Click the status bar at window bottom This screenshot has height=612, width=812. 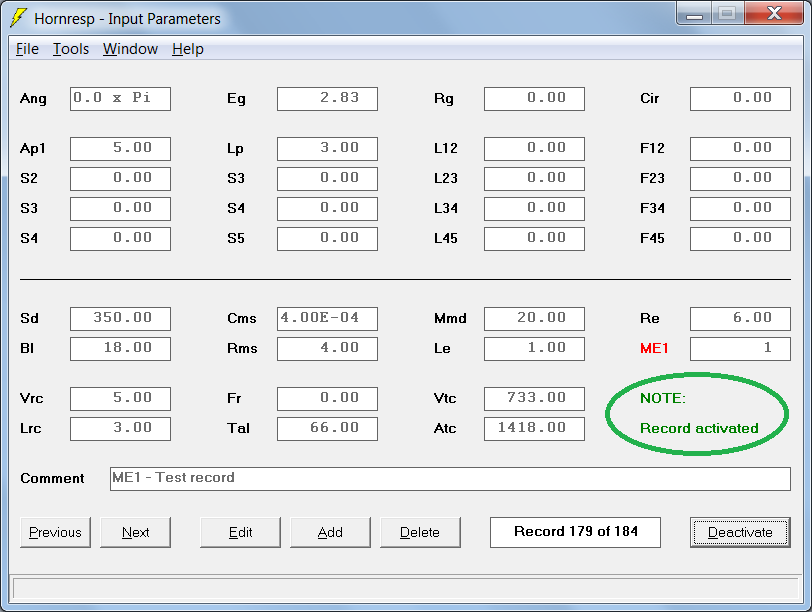[406, 589]
